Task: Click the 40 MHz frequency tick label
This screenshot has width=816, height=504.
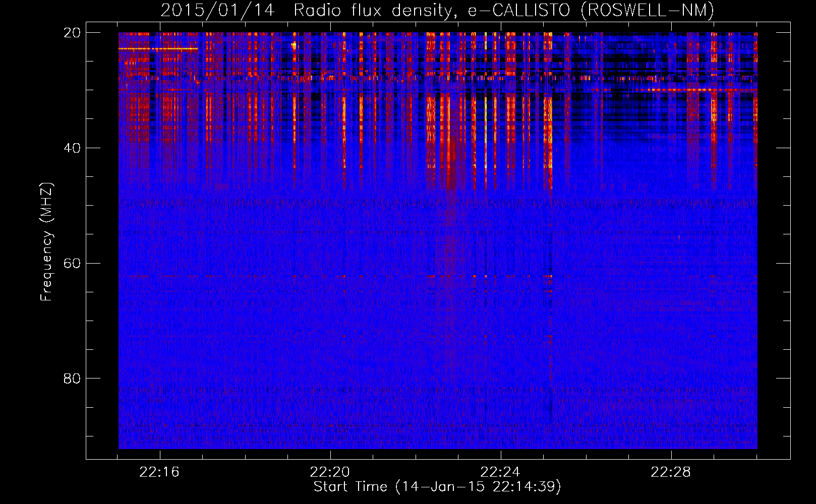Action: tap(72, 148)
